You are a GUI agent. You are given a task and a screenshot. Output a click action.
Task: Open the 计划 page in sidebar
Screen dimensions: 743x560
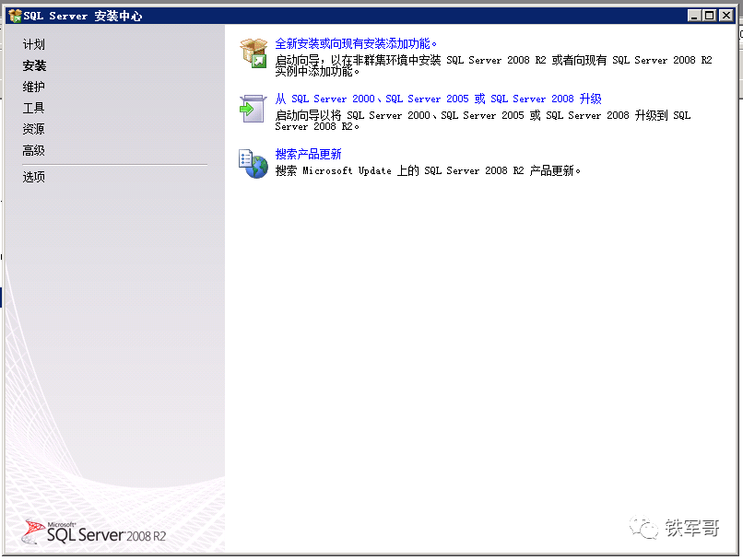[34, 44]
